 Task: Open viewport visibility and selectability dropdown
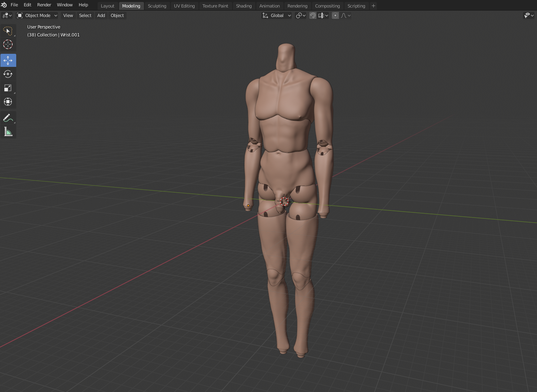coord(529,15)
